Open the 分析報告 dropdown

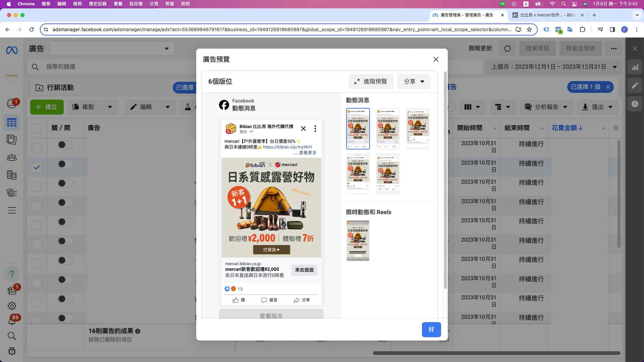point(546,107)
